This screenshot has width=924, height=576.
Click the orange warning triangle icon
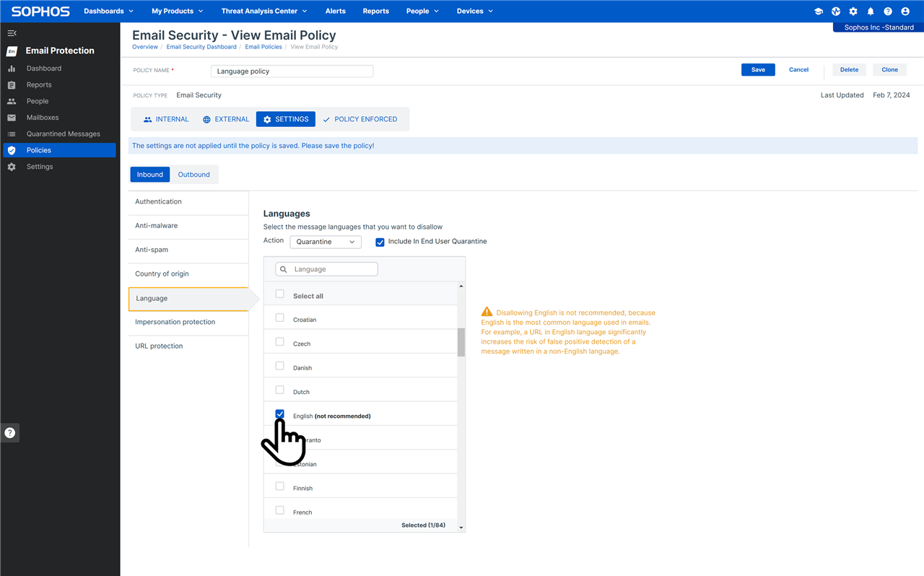487,313
